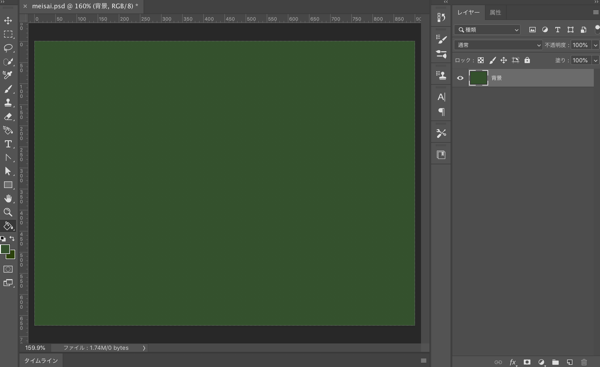Viewport: 600px width, 367px height.
Task: Add a layer style (fx)
Action: coord(513,362)
